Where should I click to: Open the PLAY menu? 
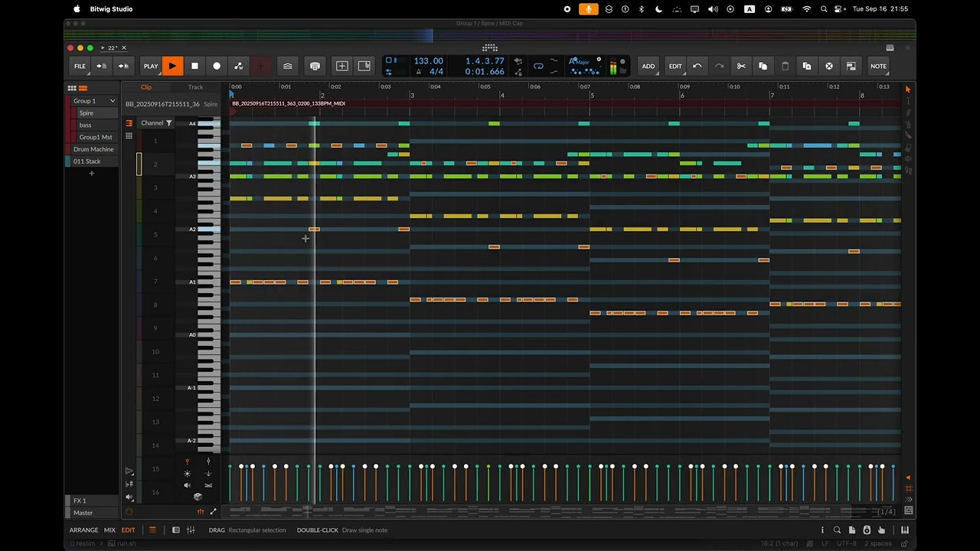coord(151,66)
